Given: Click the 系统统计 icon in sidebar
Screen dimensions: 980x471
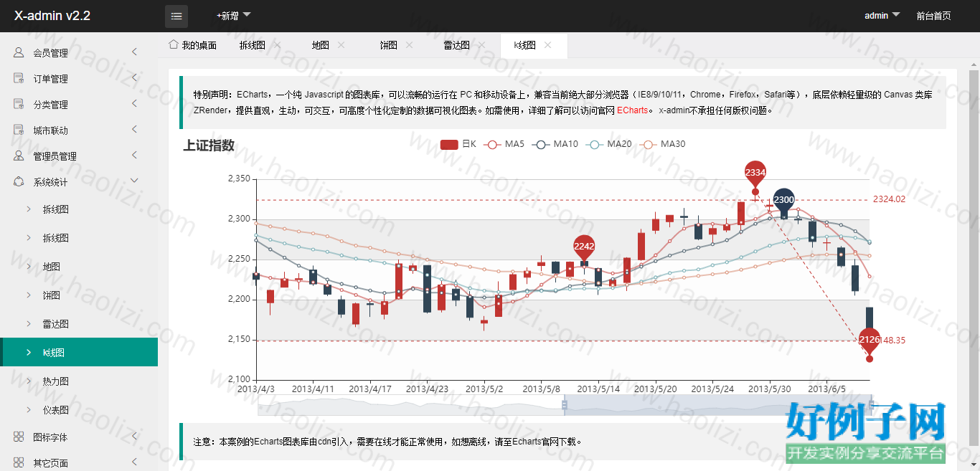Looking at the screenshot, I should point(19,182).
